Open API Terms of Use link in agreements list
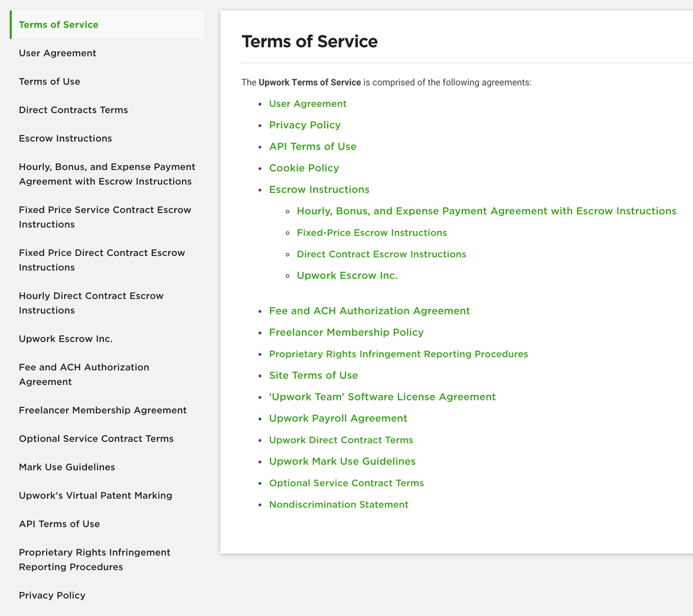 (x=313, y=147)
